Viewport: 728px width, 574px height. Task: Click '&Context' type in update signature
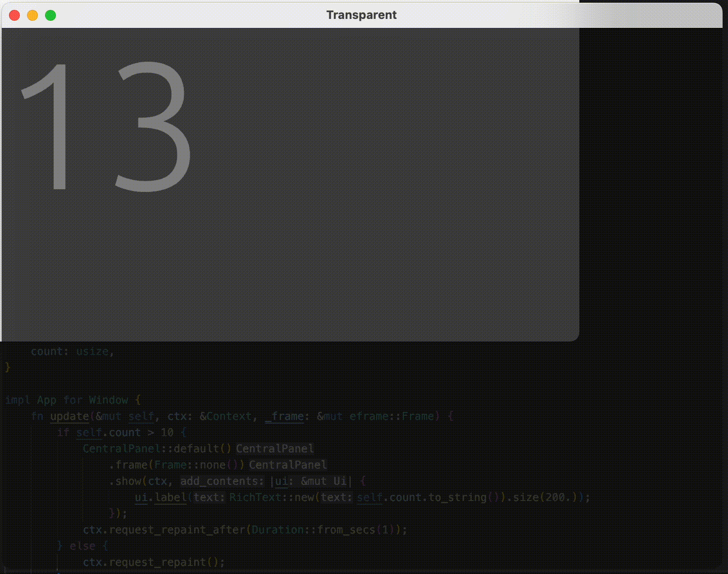(x=225, y=416)
